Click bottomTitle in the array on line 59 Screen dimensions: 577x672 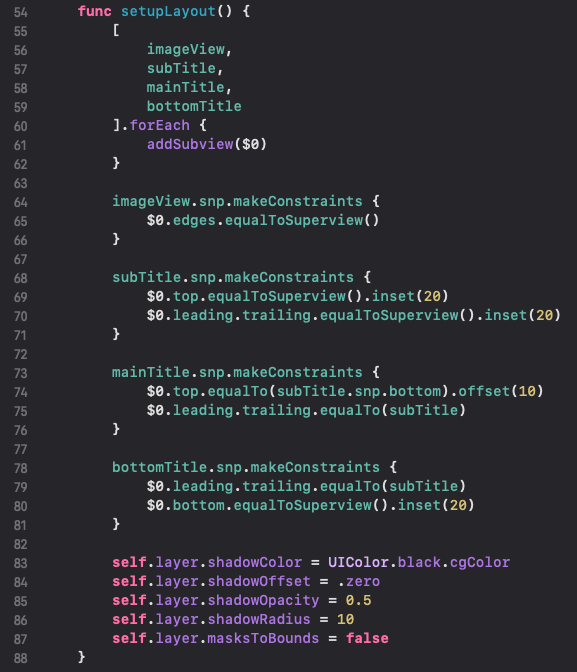click(x=194, y=106)
